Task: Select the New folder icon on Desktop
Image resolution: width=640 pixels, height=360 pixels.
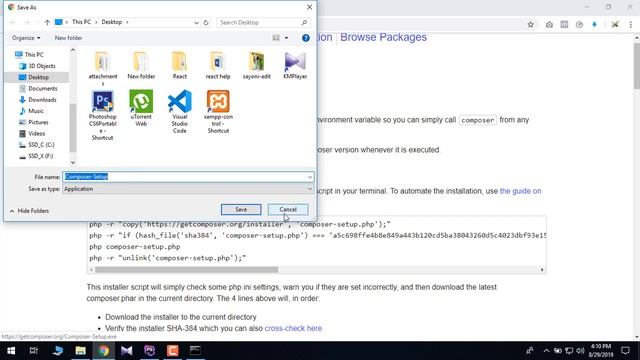Action: click(141, 62)
